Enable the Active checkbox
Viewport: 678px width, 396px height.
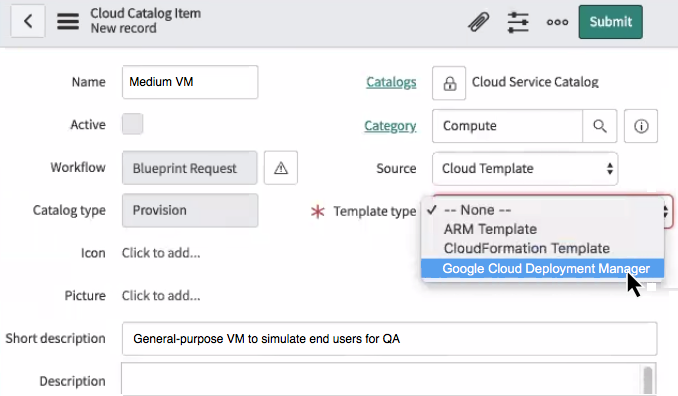[x=132, y=124]
